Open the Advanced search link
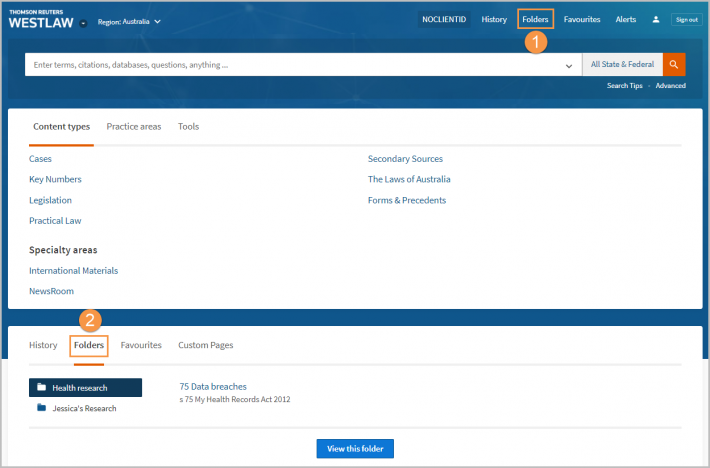 tap(671, 86)
